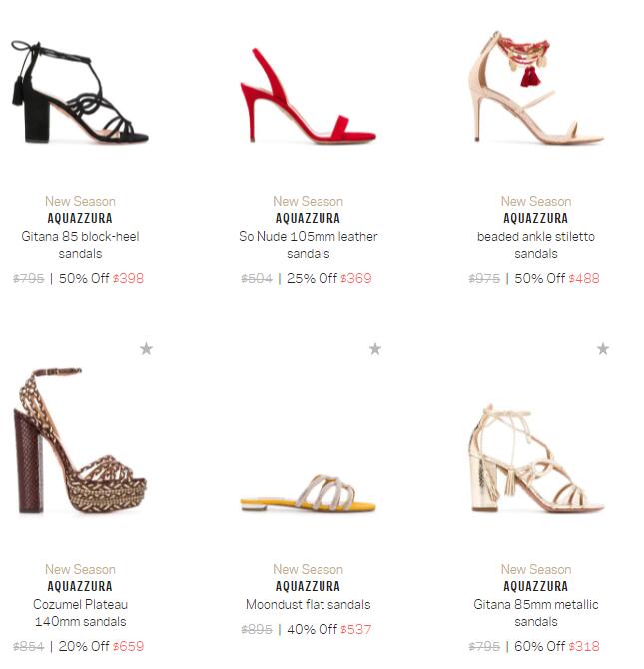The width and height of the screenshot is (644, 669).
Task: Click the $318 sale price
Action: (584, 646)
